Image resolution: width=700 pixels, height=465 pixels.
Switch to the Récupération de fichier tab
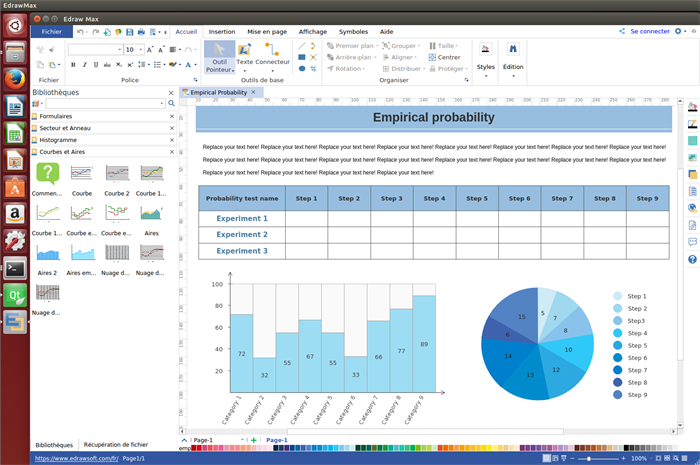(x=116, y=444)
